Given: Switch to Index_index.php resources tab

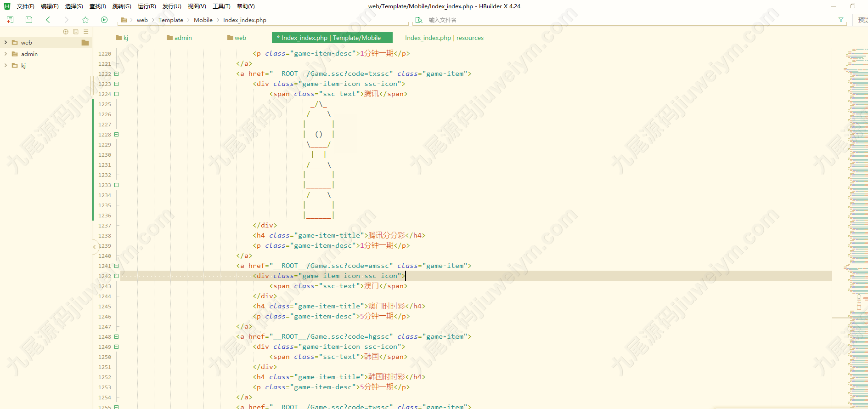Looking at the screenshot, I should point(444,38).
